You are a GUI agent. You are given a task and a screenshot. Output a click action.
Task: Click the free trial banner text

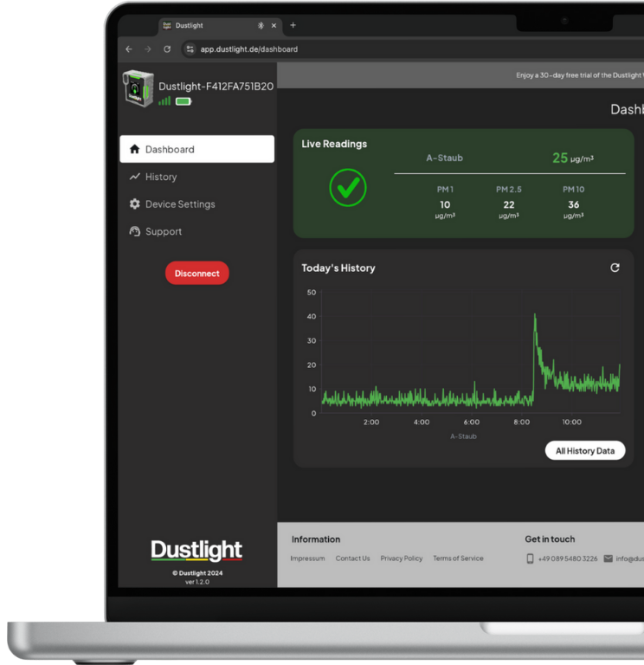click(x=580, y=75)
